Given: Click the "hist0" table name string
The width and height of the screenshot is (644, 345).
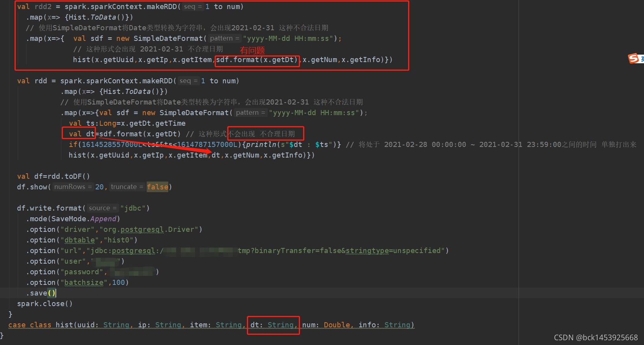Looking at the screenshot, I should pos(118,240).
